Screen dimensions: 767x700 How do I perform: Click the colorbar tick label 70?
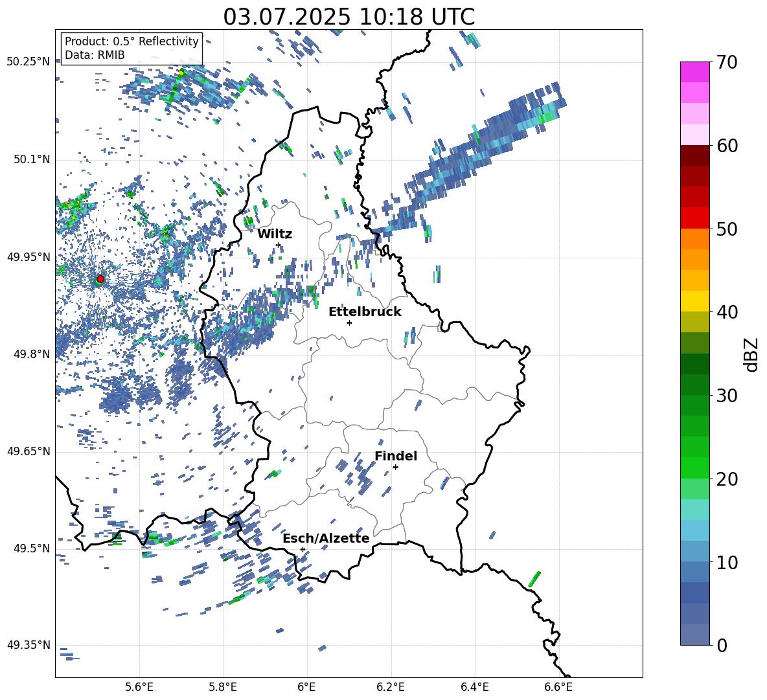click(x=727, y=63)
